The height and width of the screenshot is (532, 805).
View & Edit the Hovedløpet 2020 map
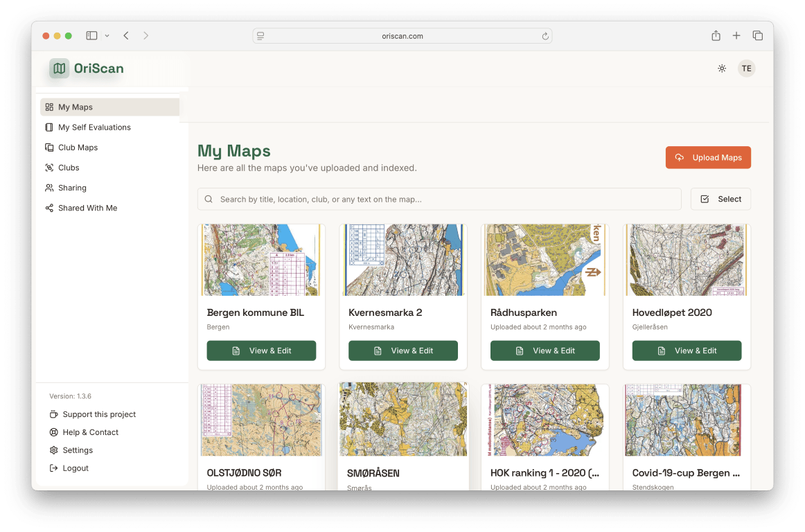pos(687,351)
